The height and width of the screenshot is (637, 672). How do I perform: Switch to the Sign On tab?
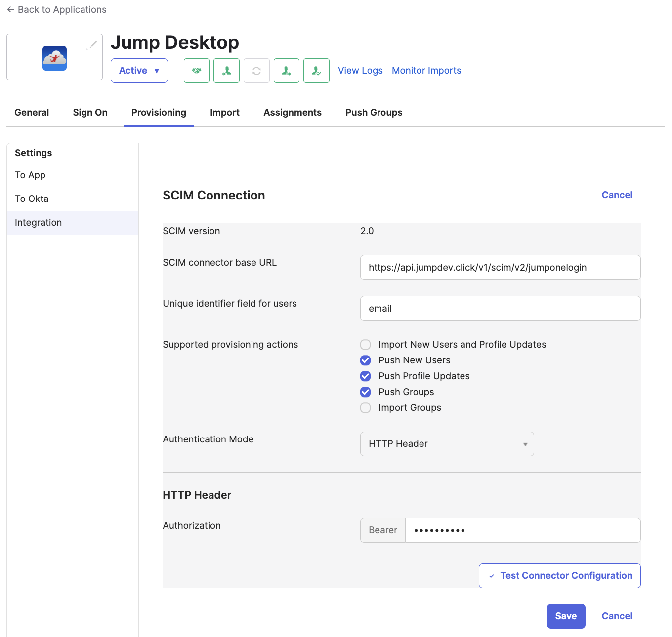pyautogui.click(x=90, y=113)
